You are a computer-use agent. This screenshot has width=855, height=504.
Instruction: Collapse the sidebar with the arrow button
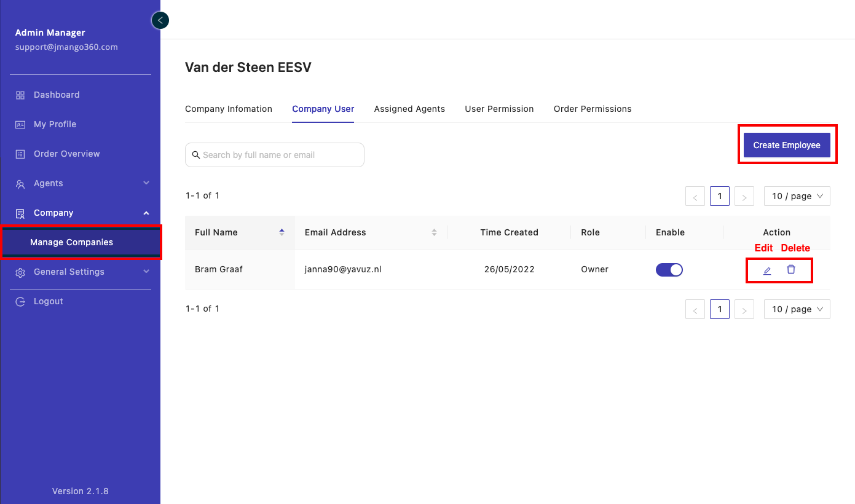point(160,21)
